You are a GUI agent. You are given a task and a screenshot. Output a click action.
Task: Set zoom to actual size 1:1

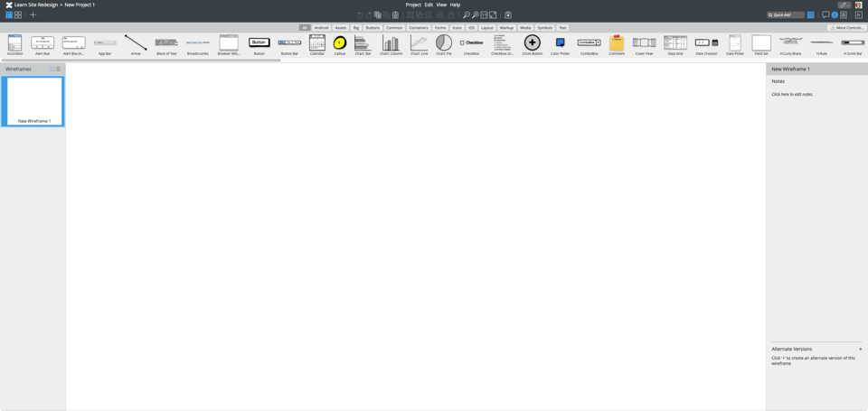pos(484,15)
